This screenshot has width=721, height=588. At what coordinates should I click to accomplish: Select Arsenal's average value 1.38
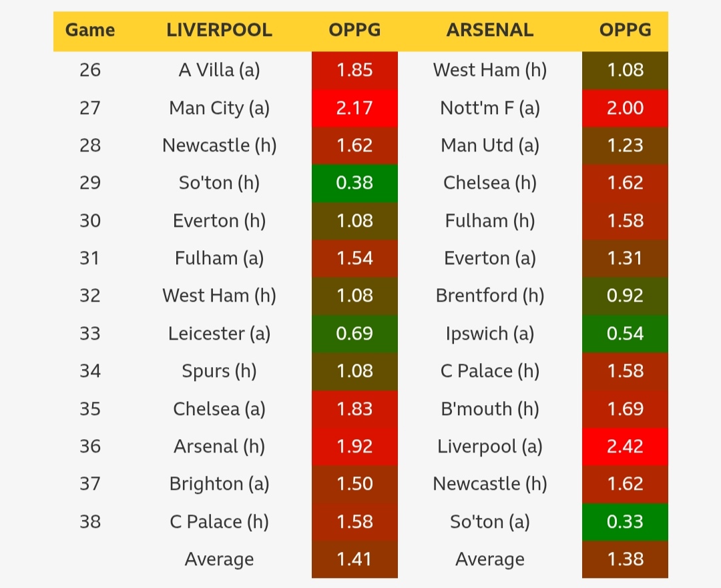pyautogui.click(x=625, y=559)
